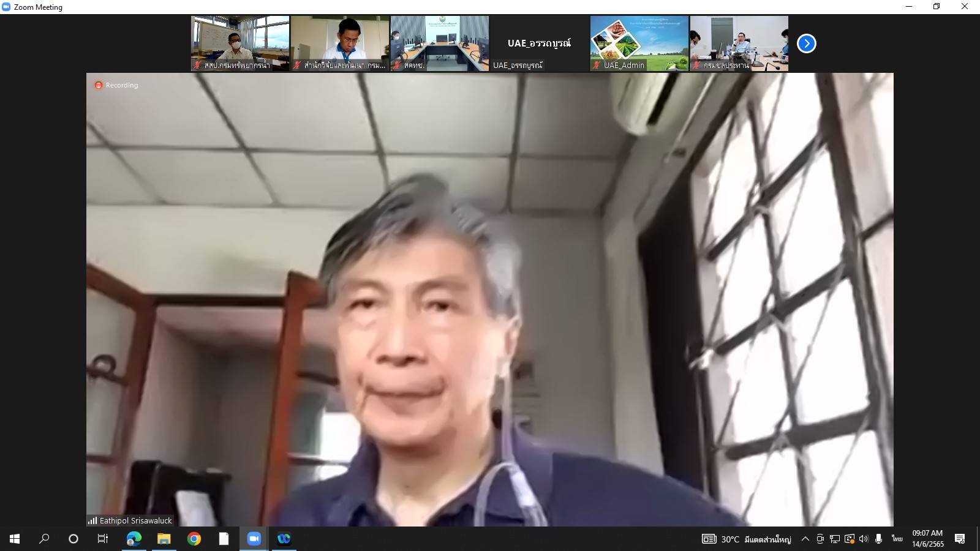Viewport: 980px width, 551px height.
Task: Open the notification action center
Action: [x=960, y=539]
